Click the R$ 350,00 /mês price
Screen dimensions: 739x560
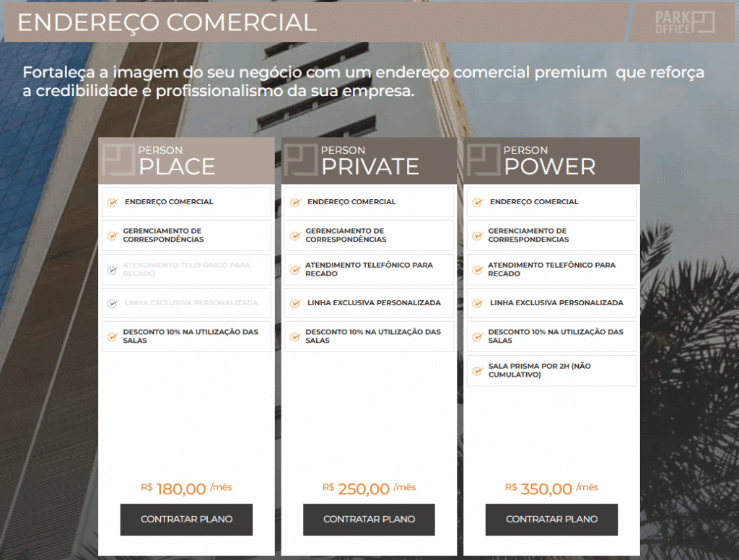point(551,489)
